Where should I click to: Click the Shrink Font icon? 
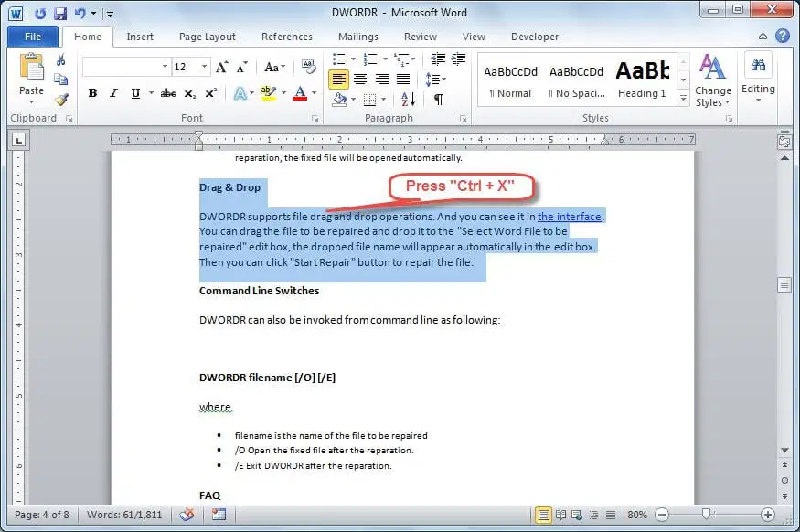tap(240, 67)
